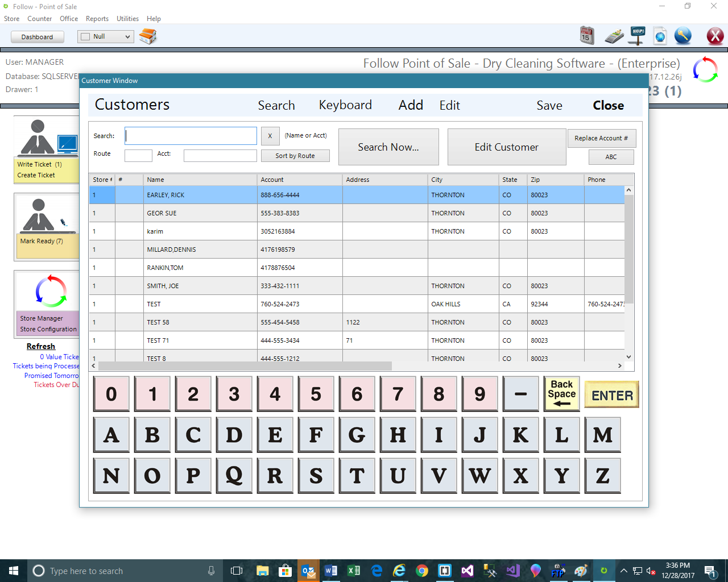This screenshot has width=728, height=582.
Task: Launch Microsoft Edge from the taskbar
Action: pyautogui.click(x=377, y=571)
